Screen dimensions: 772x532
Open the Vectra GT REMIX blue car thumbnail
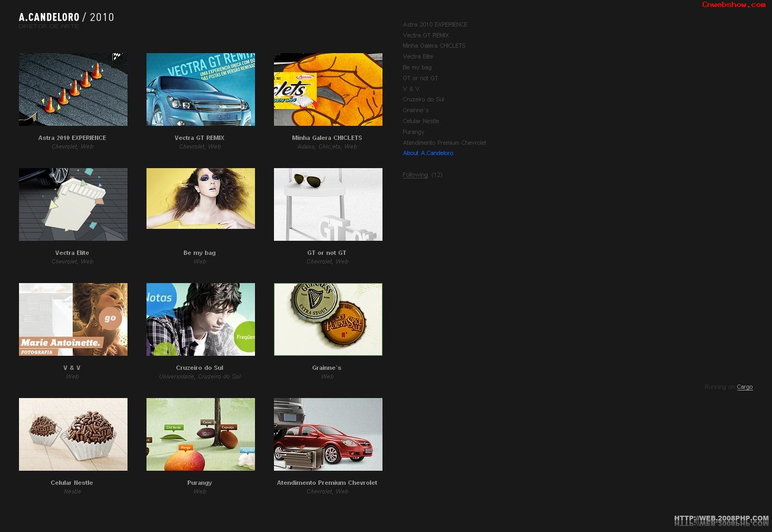pyautogui.click(x=201, y=89)
